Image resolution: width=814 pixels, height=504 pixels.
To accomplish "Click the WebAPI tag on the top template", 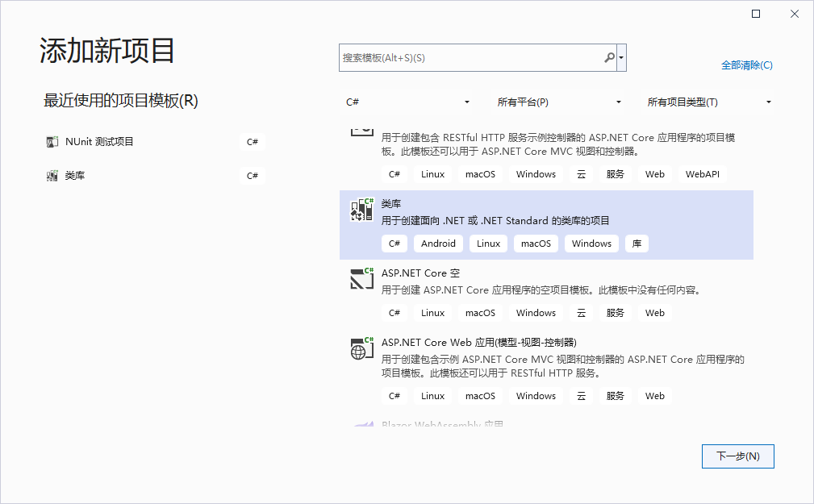I will click(703, 174).
